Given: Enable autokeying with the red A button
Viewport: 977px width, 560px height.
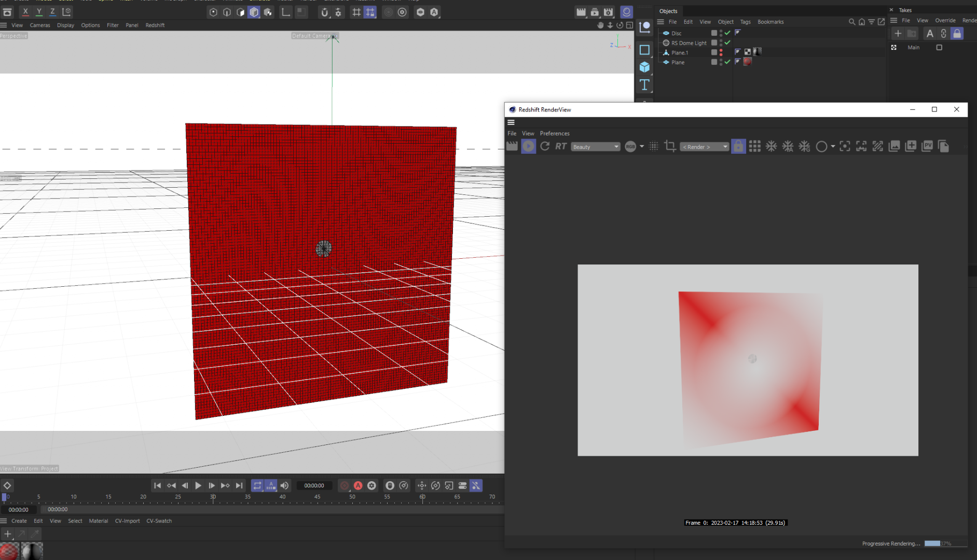Looking at the screenshot, I should (x=358, y=485).
